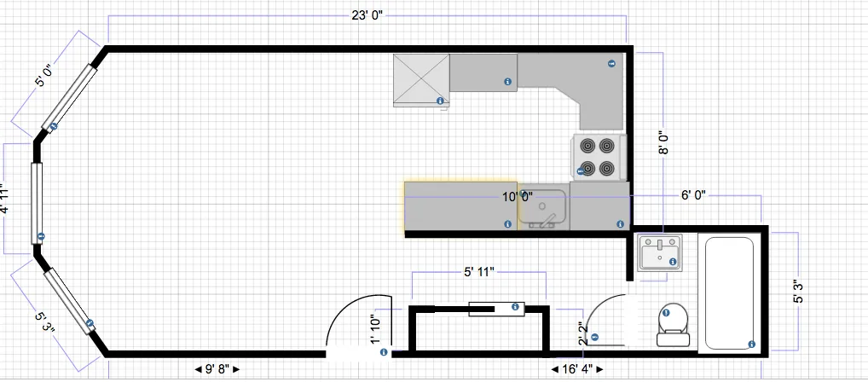
Task: Click the 16' 4" bottom wall dimension
Action: tap(577, 369)
